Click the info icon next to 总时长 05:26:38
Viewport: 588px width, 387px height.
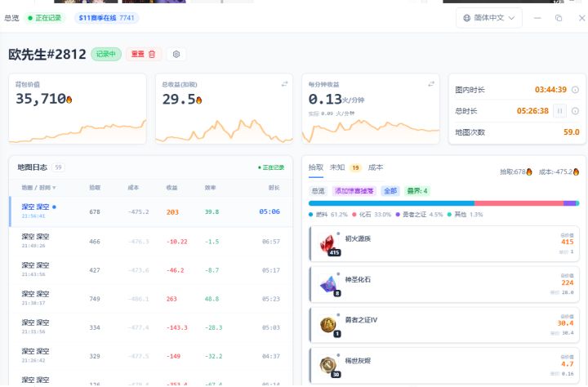point(575,111)
